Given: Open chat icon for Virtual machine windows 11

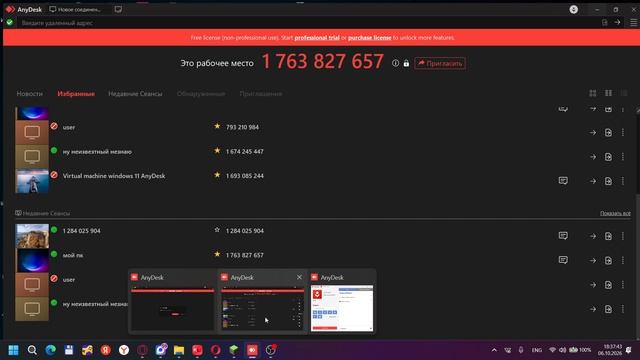Looking at the screenshot, I should click(563, 181).
